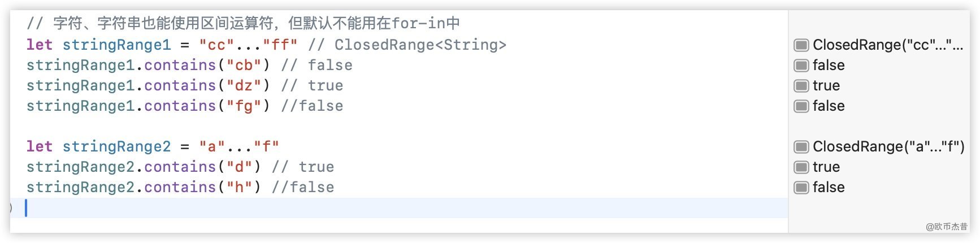Click result icon for contains("h") false output
Screen dimensions: 980x243
(801, 188)
